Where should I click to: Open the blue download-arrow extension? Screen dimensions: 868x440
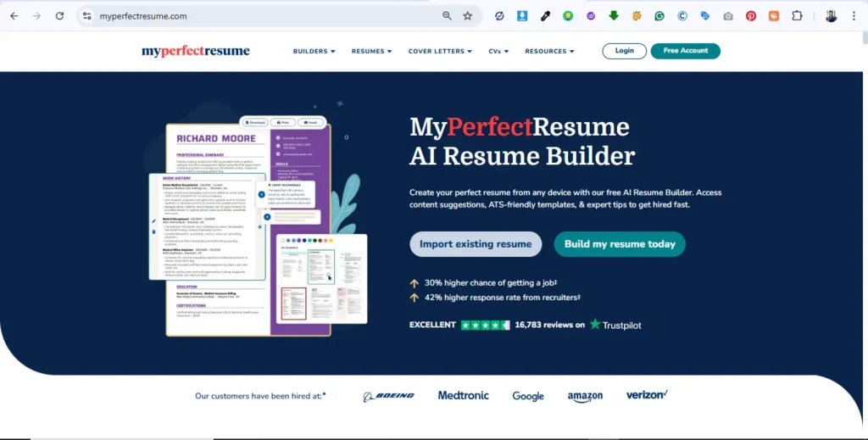click(x=522, y=16)
